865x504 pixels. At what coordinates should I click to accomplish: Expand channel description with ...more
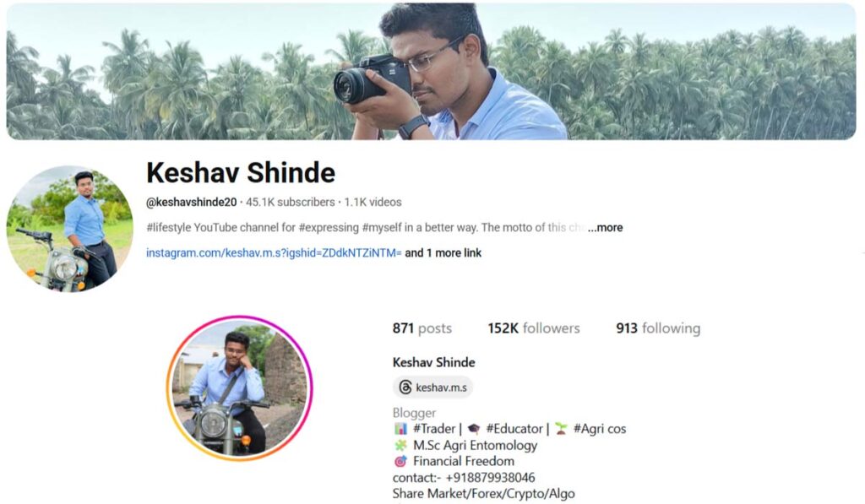point(605,228)
